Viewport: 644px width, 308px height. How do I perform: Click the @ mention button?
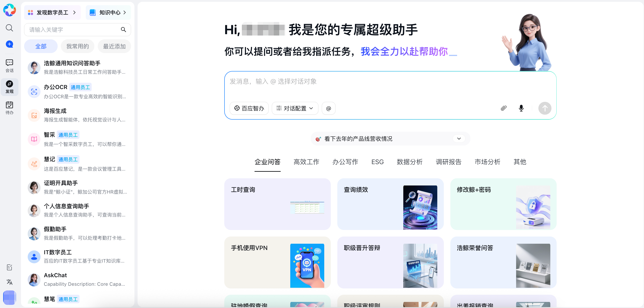329,108
